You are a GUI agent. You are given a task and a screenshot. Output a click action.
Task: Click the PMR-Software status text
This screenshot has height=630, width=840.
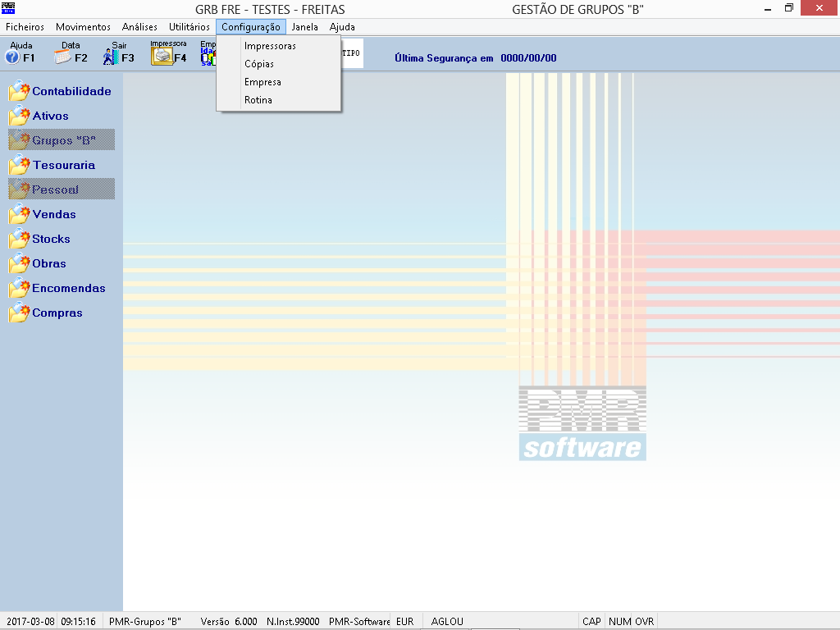pyautogui.click(x=359, y=622)
